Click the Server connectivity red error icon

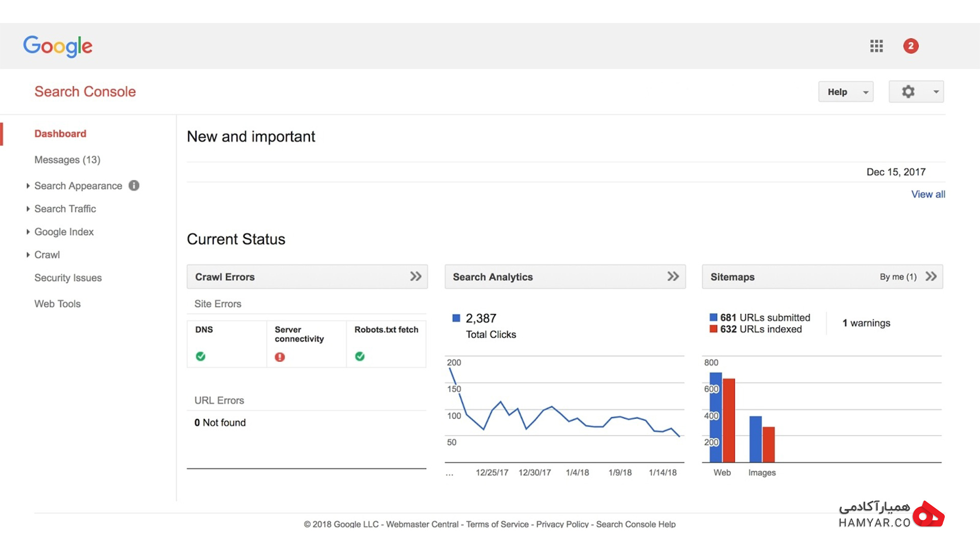point(280,357)
